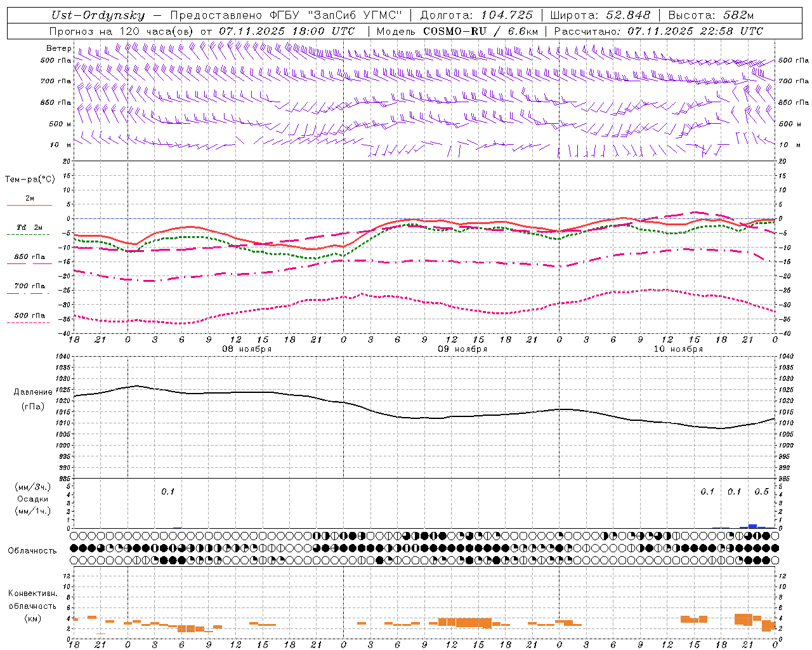The width and height of the screenshot is (812, 650).
Task: Select the elevation label Высота: 582м
Action: pyautogui.click(x=711, y=15)
